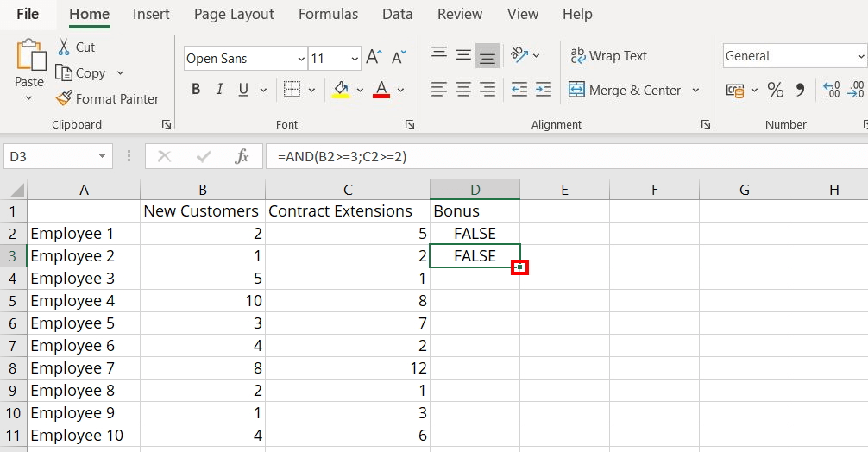Expand borders dropdown arrow
The height and width of the screenshot is (452, 868).
[x=311, y=90]
